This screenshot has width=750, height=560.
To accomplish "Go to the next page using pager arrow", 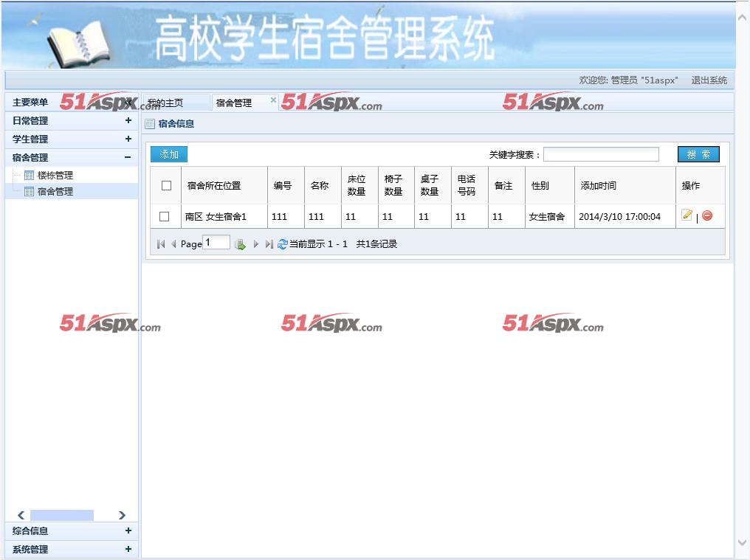I will pos(256,244).
